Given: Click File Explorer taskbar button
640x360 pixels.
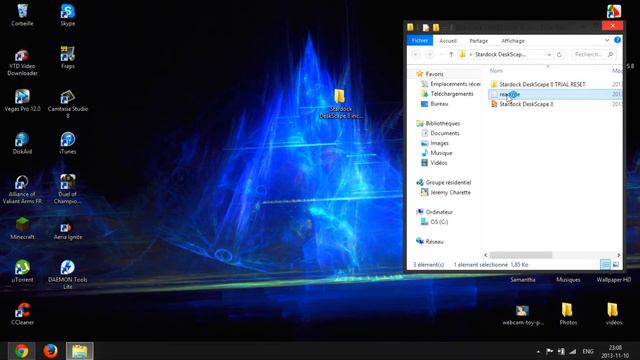Looking at the screenshot, I should (80, 351).
